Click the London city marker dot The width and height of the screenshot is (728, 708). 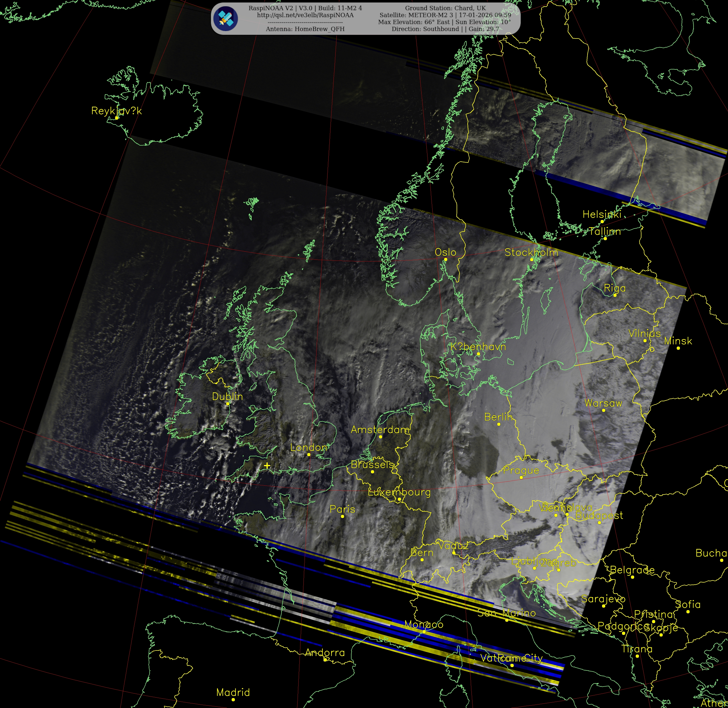pos(308,454)
